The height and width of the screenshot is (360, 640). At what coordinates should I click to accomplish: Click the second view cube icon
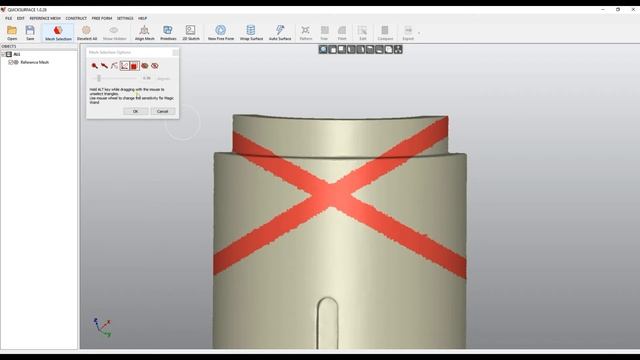tap(333, 49)
